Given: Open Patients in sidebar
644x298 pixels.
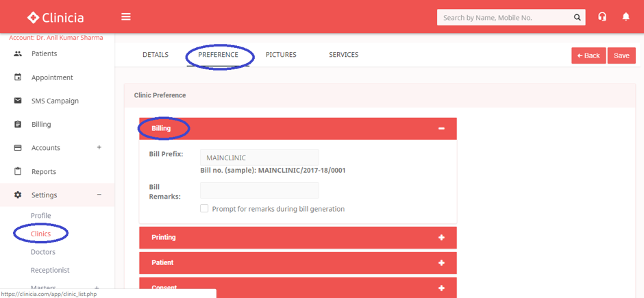Looking at the screenshot, I should pyautogui.click(x=45, y=53).
